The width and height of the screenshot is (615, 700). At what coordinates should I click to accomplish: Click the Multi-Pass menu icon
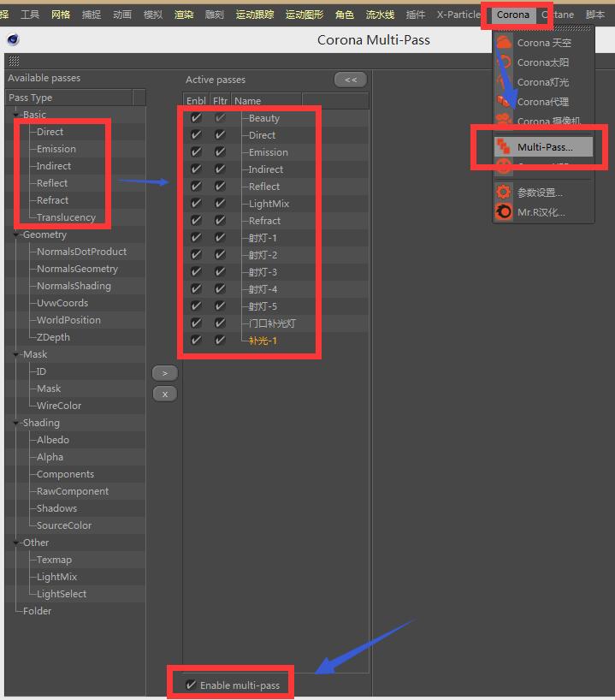tap(504, 147)
